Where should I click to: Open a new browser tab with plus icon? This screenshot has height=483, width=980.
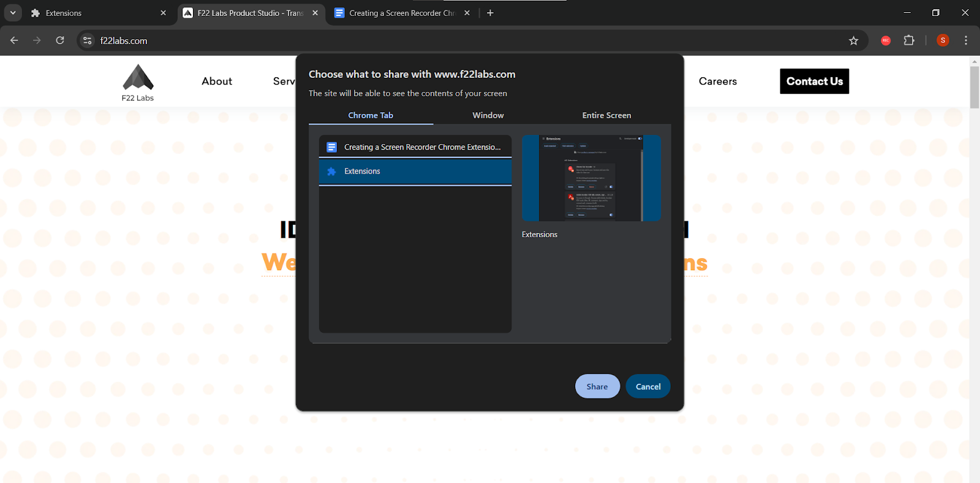(490, 13)
